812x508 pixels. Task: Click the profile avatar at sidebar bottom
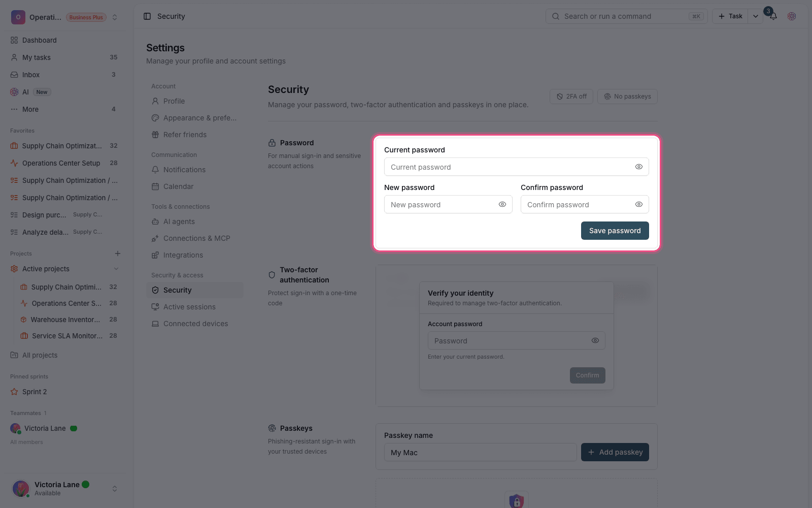click(21, 488)
